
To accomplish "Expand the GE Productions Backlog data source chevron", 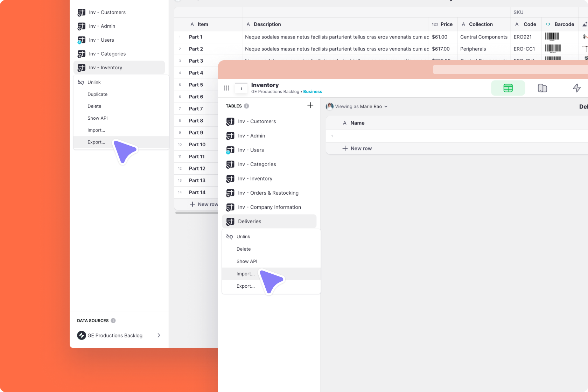I will (159, 335).
